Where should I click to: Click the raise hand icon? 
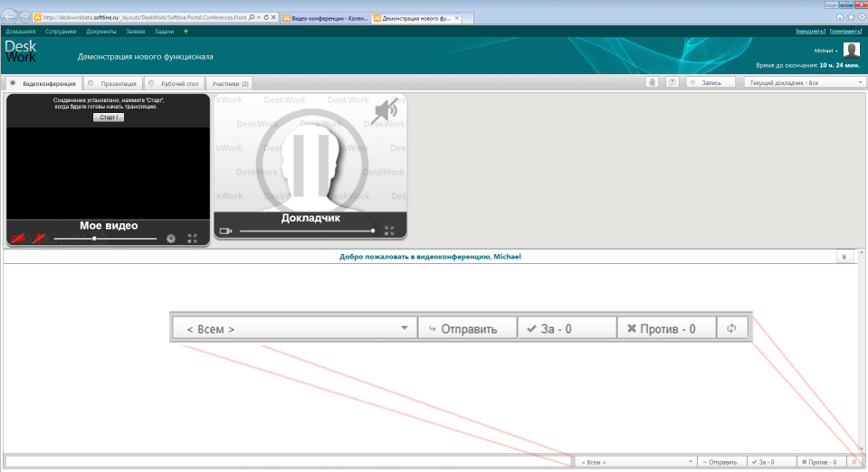coord(652,82)
